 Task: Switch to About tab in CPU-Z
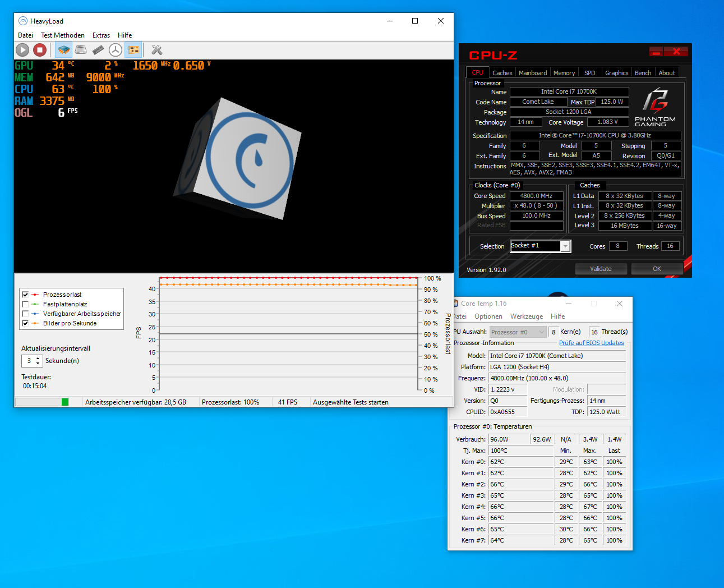(x=667, y=73)
